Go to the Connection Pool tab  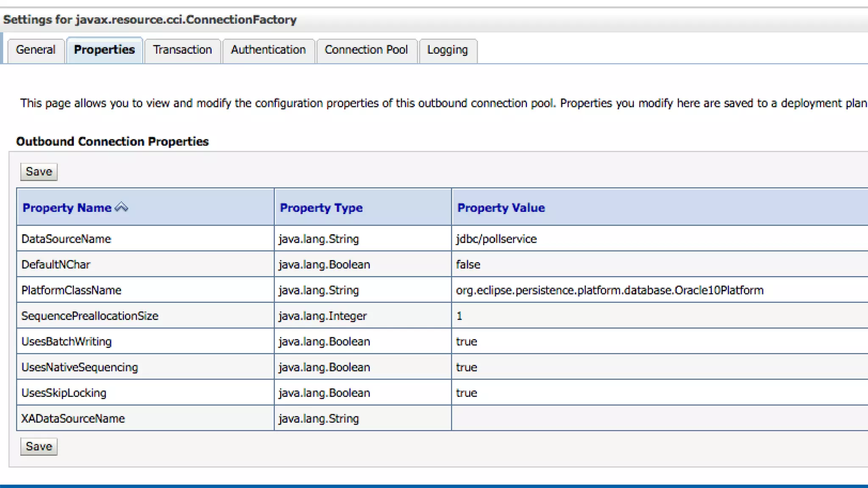tap(366, 50)
